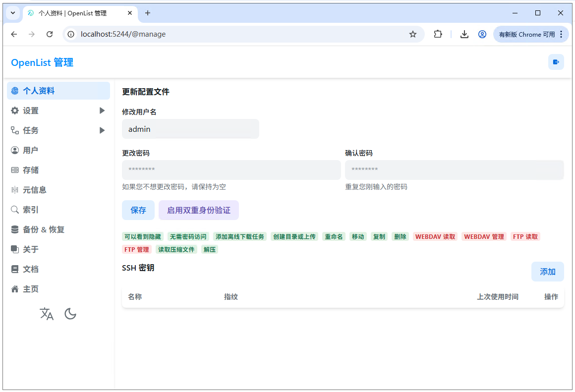Toggle dark mode with the moon icon

[x=70, y=314]
